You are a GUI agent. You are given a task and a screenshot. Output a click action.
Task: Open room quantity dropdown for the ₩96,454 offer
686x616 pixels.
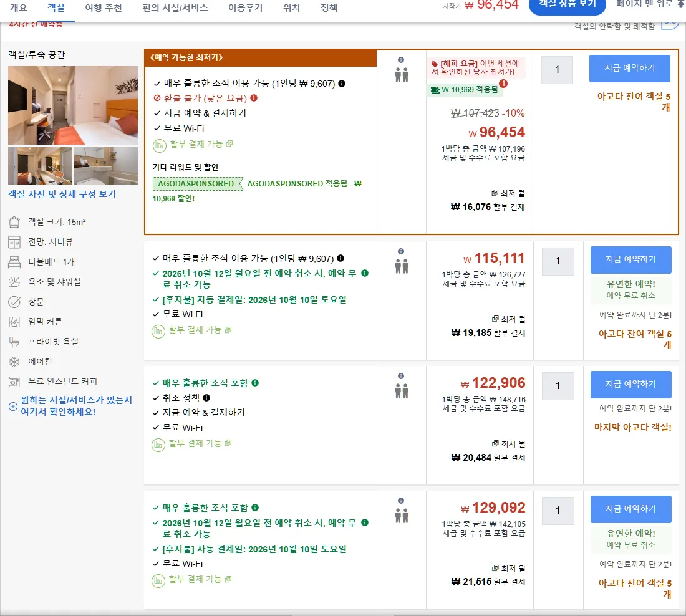coord(557,70)
